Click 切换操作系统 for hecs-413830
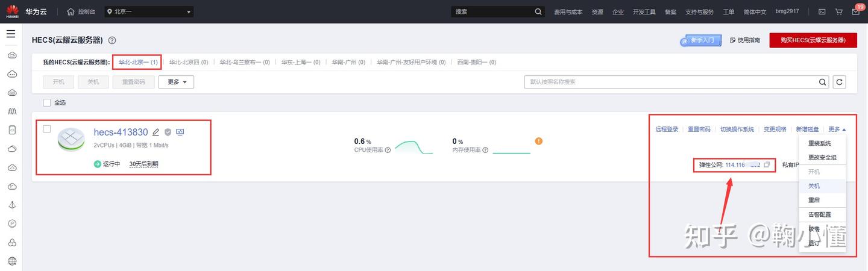 click(x=737, y=129)
